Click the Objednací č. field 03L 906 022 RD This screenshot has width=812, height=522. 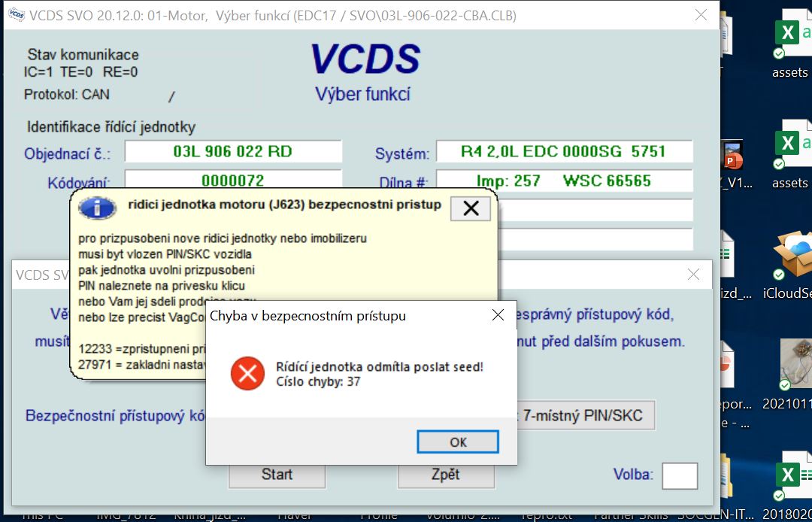point(232,152)
